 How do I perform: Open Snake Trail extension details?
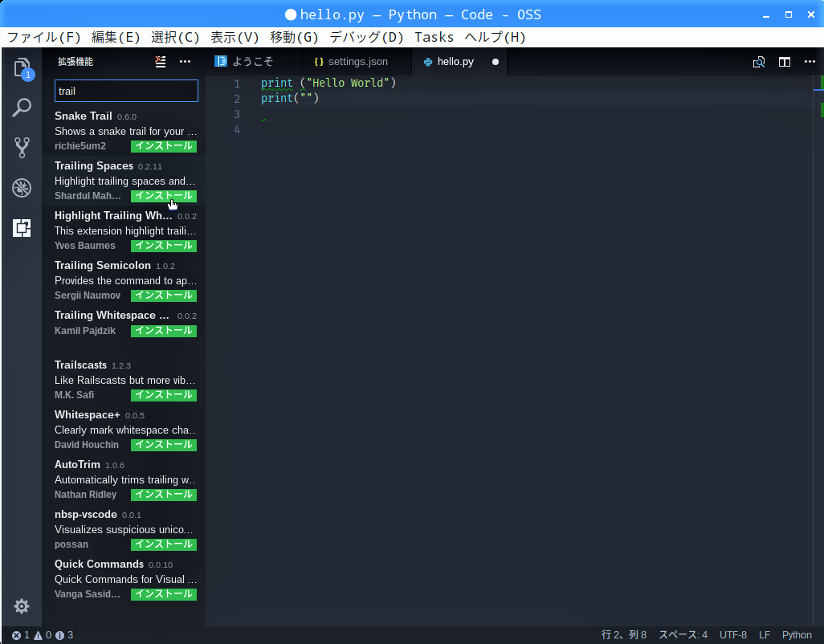124,131
